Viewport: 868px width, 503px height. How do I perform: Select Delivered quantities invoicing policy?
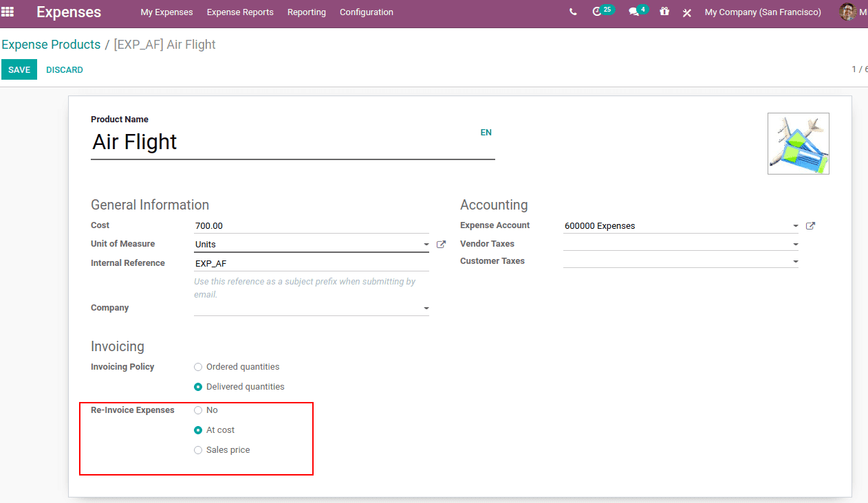(x=198, y=387)
